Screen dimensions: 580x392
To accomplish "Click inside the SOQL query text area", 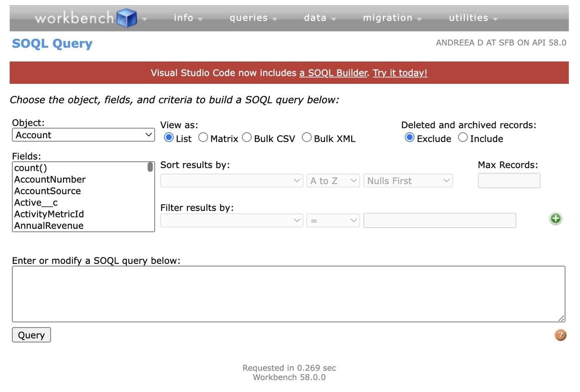I will pos(289,294).
